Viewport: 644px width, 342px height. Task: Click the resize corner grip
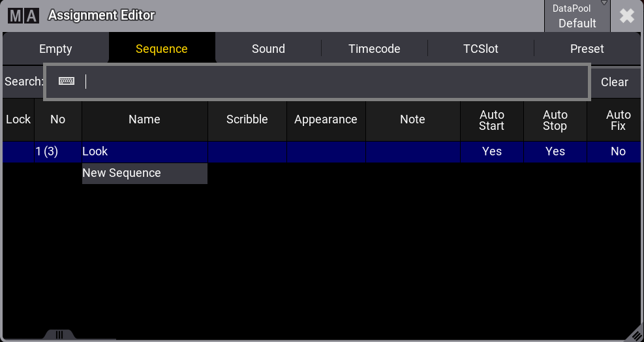click(633, 333)
